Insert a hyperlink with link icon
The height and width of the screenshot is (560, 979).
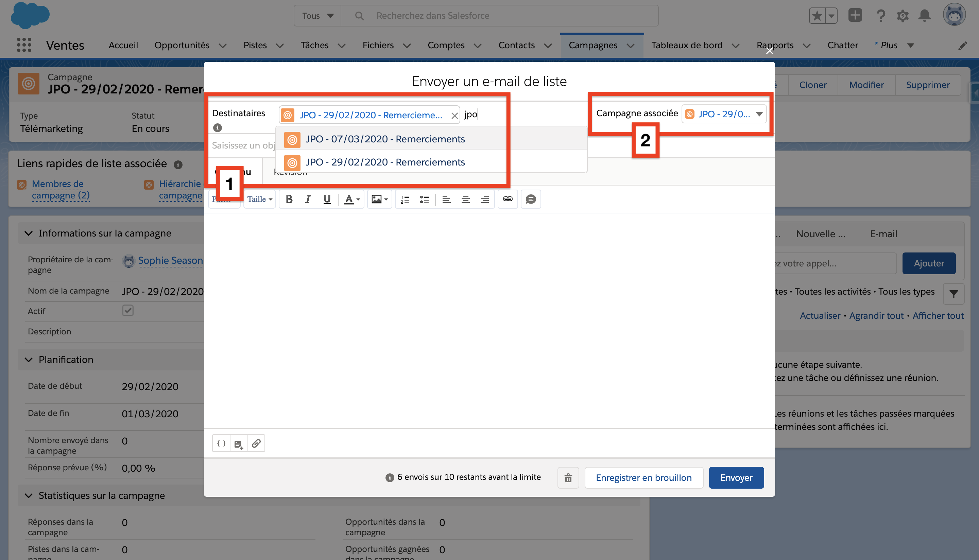(508, 199)
